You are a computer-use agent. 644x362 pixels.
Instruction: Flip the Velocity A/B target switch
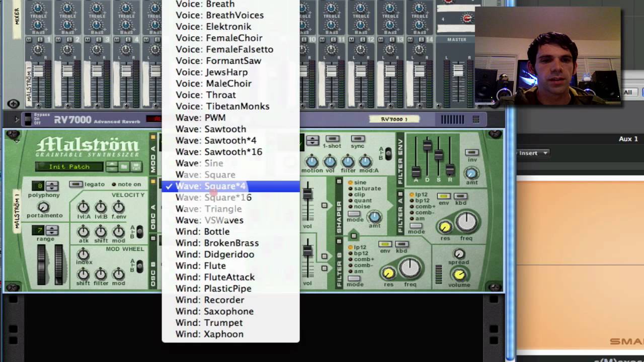[139, 232]
